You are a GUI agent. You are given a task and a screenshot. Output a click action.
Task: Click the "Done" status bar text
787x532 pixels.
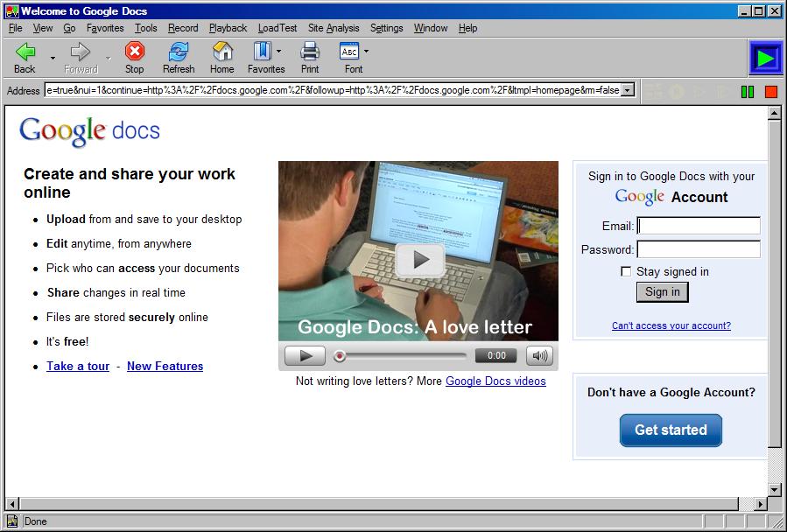(36, 521)
